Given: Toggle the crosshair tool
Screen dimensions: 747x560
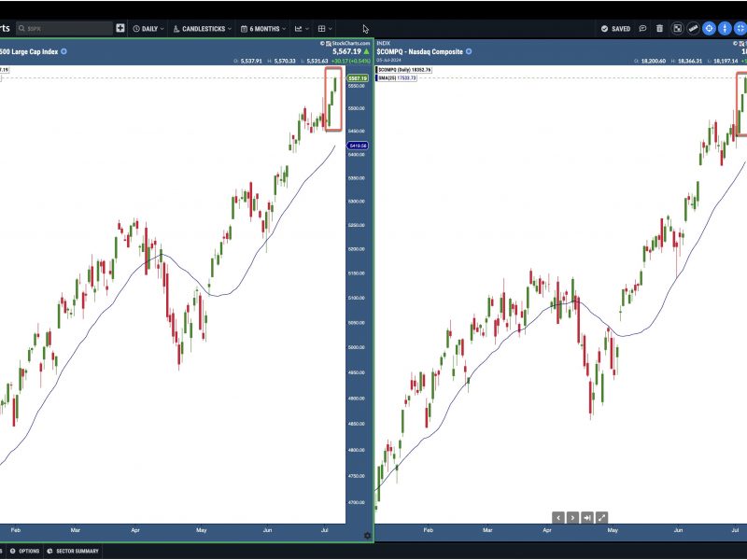Looking at the screenshot, I should click(709, 29).
